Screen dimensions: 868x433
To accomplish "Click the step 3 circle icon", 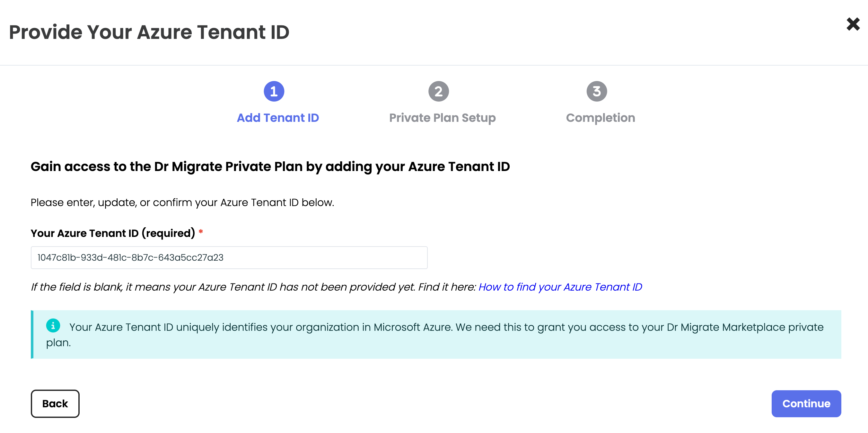I will [x=596, y=91].
